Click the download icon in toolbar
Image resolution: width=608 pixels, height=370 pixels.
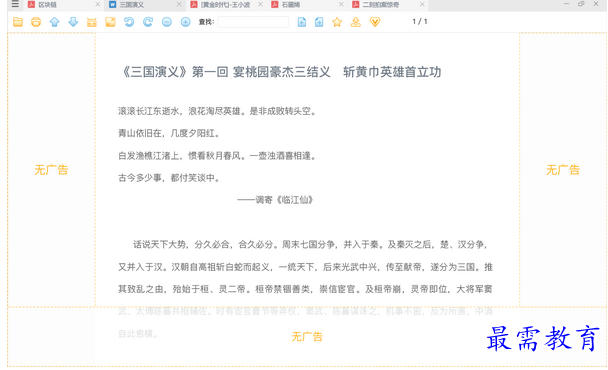coord(356,22)
